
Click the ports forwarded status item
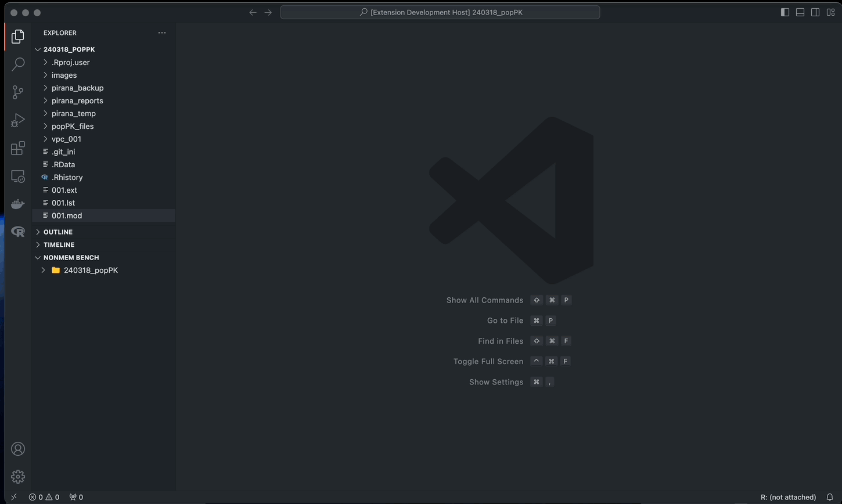pos(76,497)
